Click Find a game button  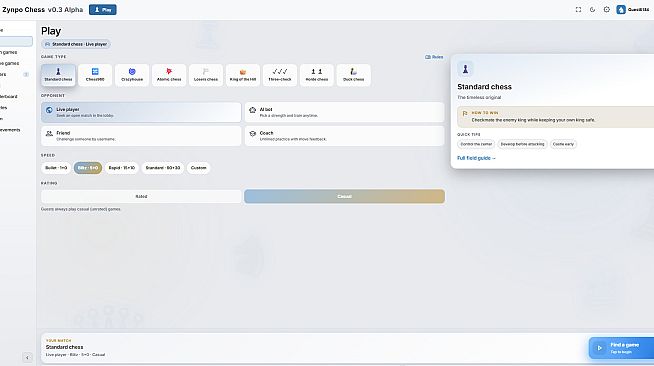621,348
